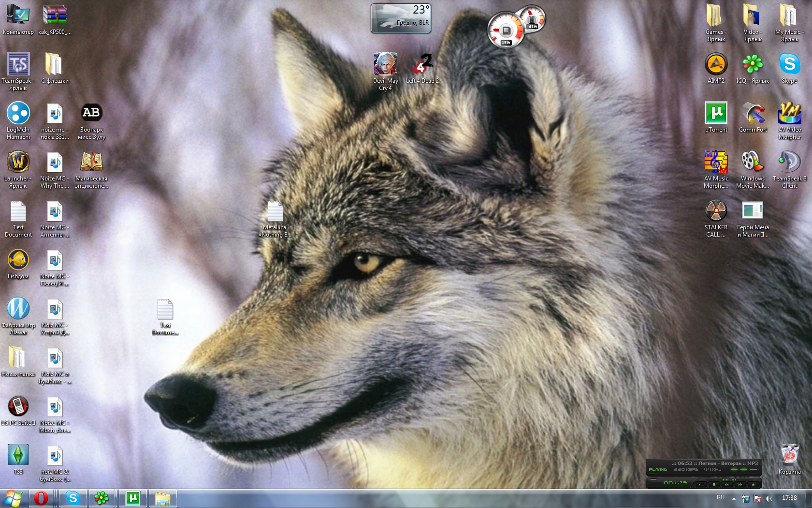Go to previous track in mini player

(x=727, y=484)
